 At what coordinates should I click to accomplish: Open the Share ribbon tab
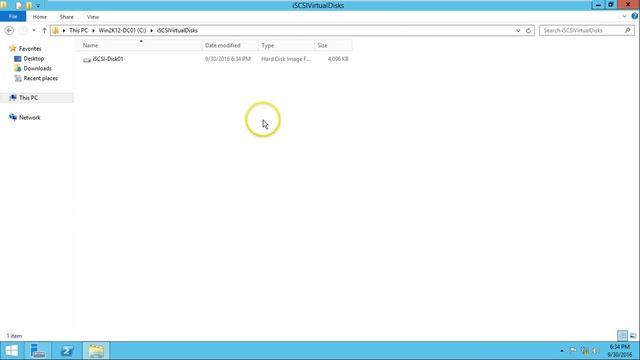click(x=67, y=17)
